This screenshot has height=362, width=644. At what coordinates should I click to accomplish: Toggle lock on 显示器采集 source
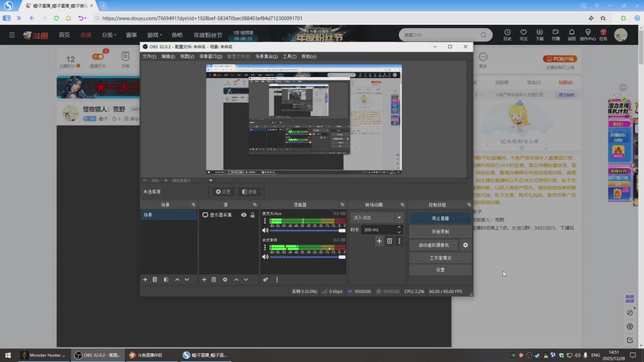tap(252, 216)
